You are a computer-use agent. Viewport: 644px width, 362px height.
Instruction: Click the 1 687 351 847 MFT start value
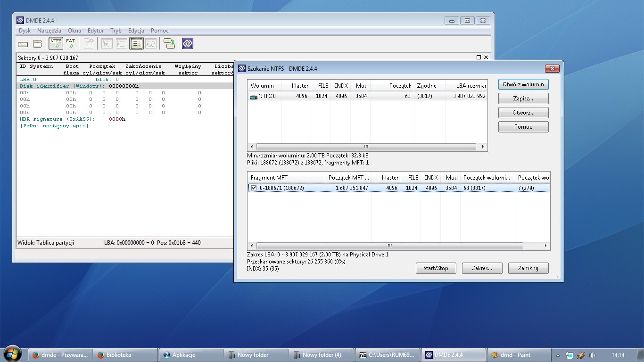tap(352, 188)
